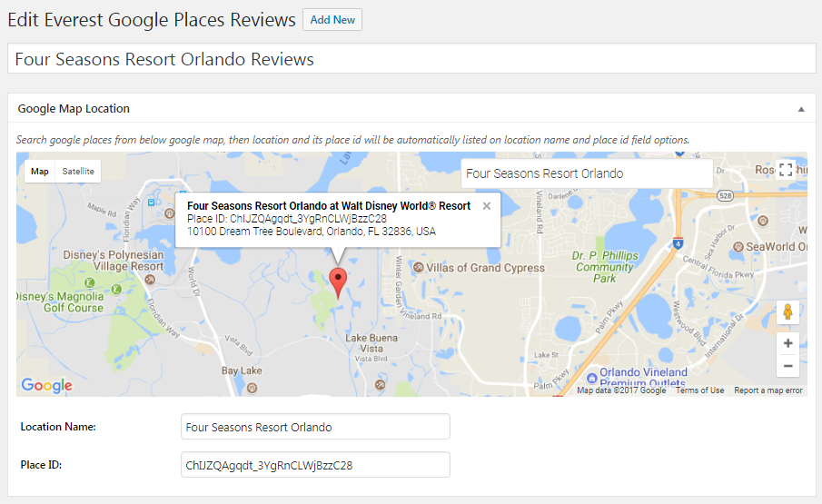This screenshot has width=822, height=504.
Task: Click the address line in info window
Action: 312,232
